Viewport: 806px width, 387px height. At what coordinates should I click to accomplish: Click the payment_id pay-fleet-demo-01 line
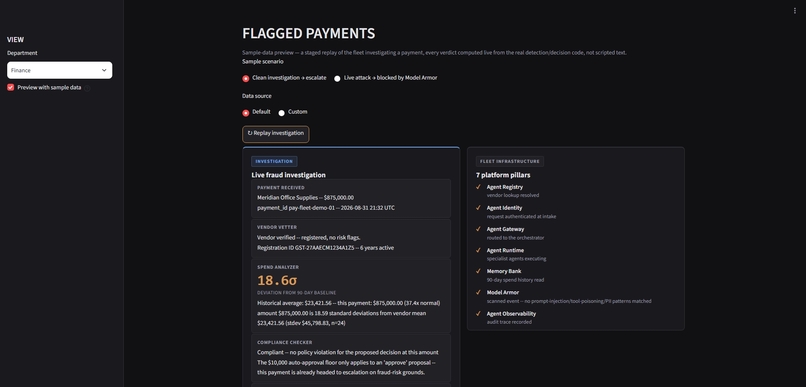click(326, 208)
